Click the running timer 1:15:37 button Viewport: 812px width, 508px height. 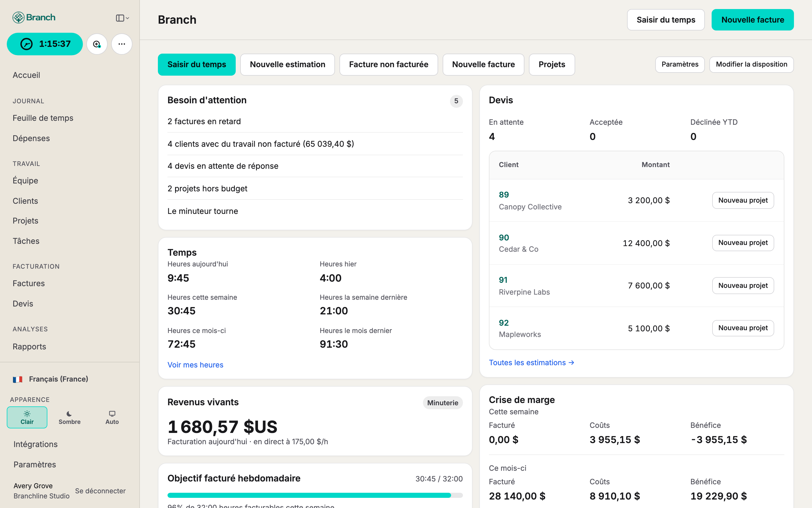[x=45, y=44]
